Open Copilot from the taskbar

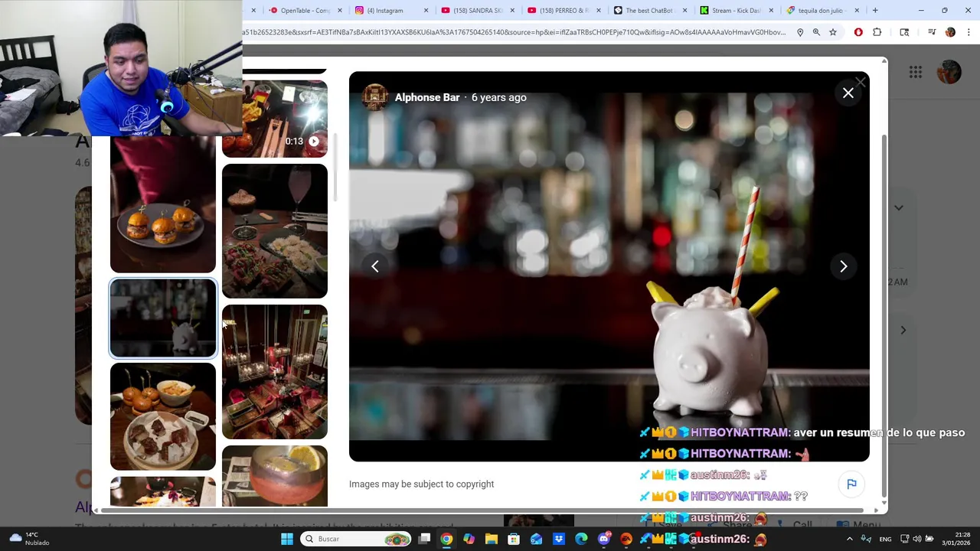click(469, 539)
